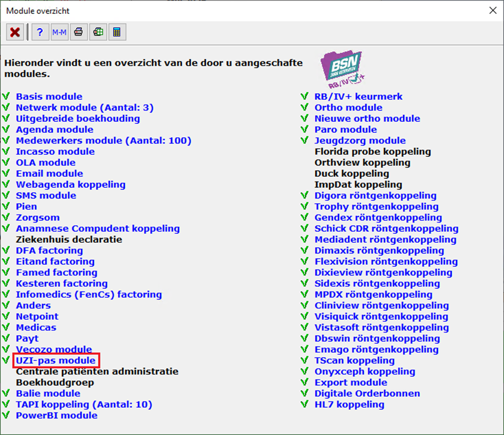Open the Basis module link
The image size is (504, 435).
coord(49,97)
